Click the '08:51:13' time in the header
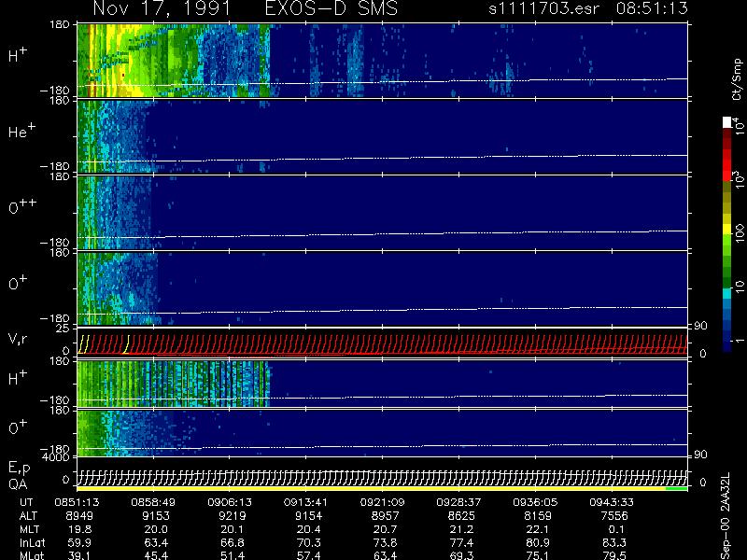Screen dimensions: 747x560 coord(652,8)
